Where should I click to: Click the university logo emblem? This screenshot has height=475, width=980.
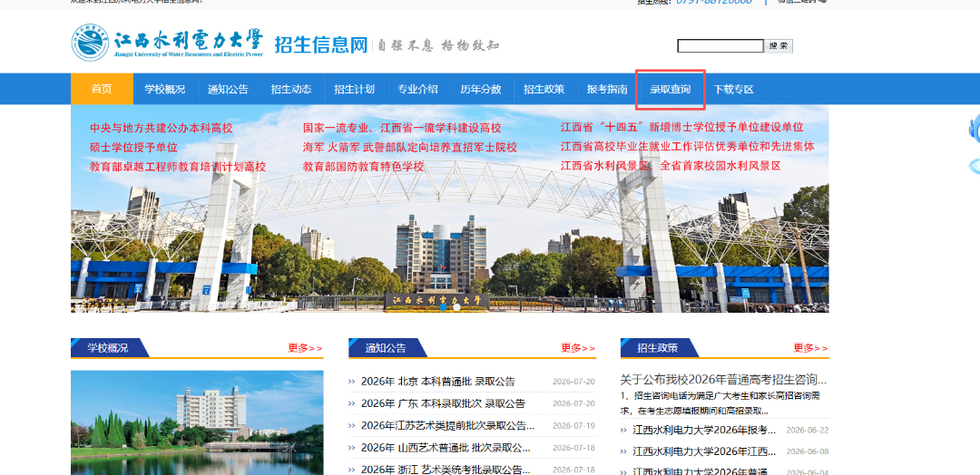tap(90, 43)
